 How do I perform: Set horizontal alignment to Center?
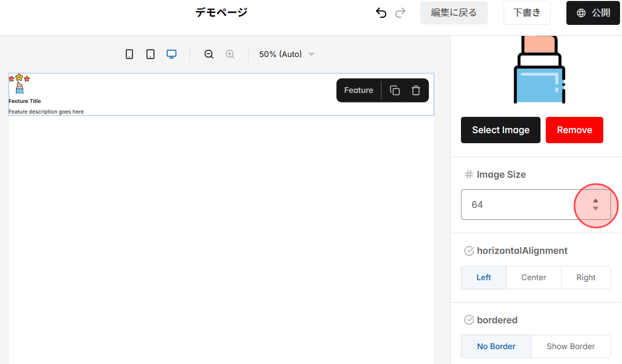click(x=533, y=277)
